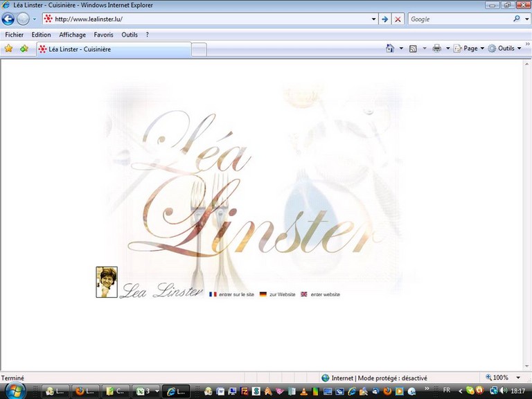This screenshot has height=399, width=532.
Task: Click the browser Back button
Action: (x=8, y=19)
